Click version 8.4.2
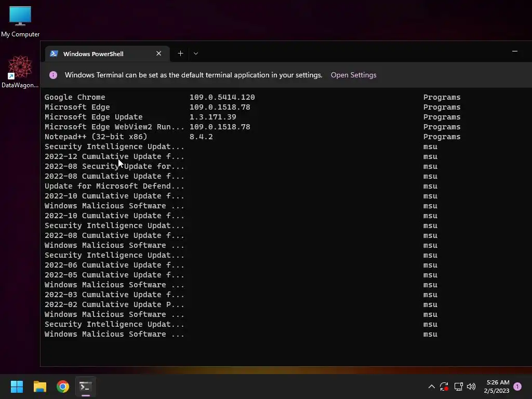The width and height of the screenshot is (532, 399). (x=201, y=137)
